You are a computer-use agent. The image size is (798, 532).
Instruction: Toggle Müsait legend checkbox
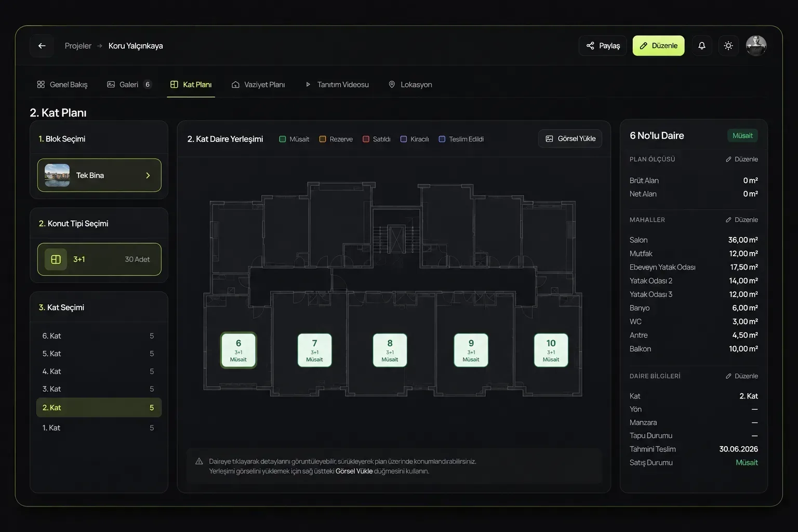pyautogui.click(x=283, y=139)
